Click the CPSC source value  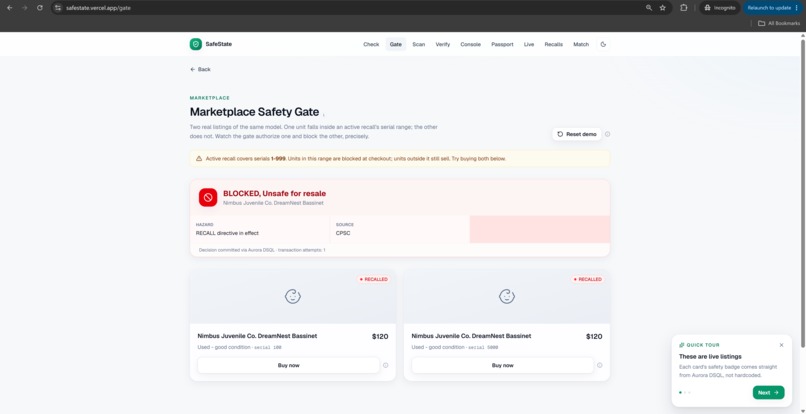click(343, 233)
